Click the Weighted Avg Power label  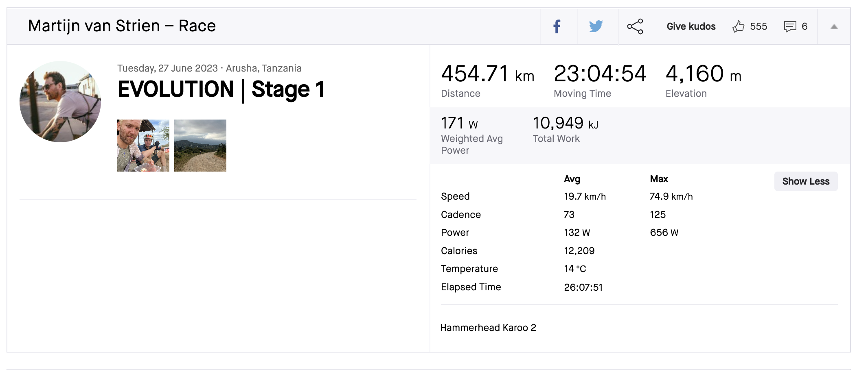pyautogui.click(x=472, y=144)
